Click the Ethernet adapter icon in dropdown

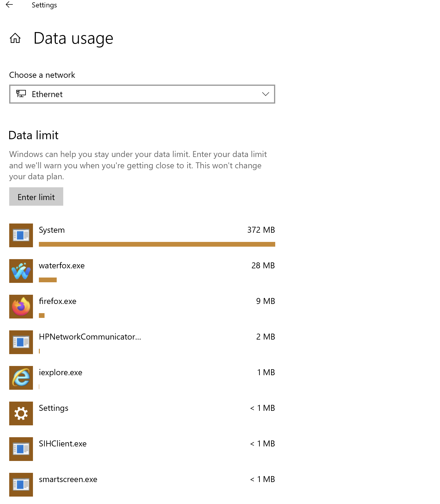point(21,94)
